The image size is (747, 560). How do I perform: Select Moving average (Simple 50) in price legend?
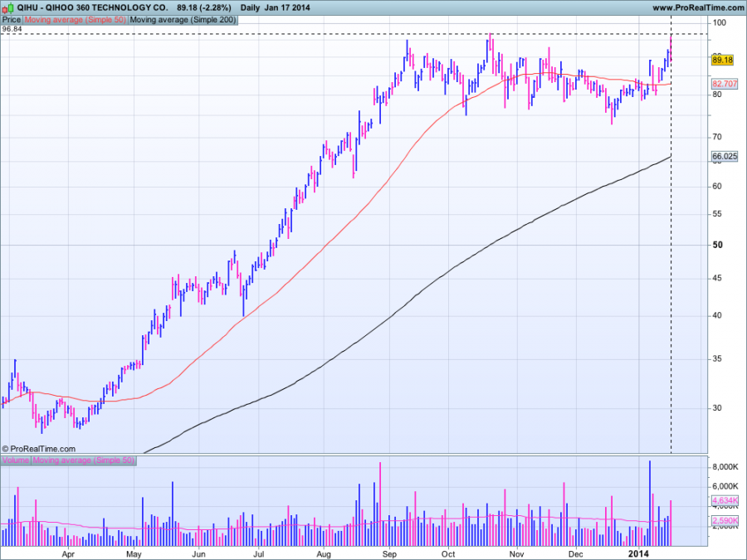tap(76, 20)
